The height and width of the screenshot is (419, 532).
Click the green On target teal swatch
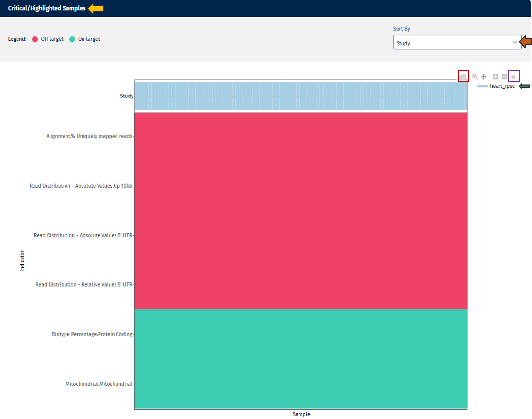tap(73, 39)
